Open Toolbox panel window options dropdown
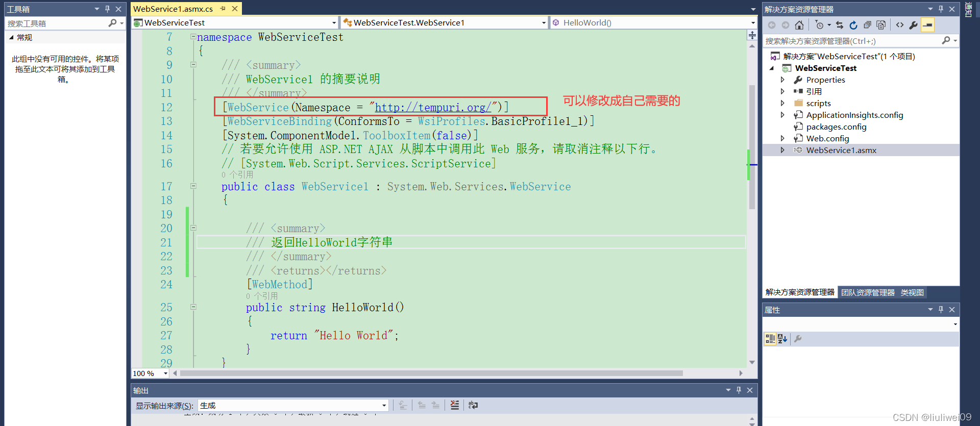Viewport: 980px width, 426px height. click(97, 9)
